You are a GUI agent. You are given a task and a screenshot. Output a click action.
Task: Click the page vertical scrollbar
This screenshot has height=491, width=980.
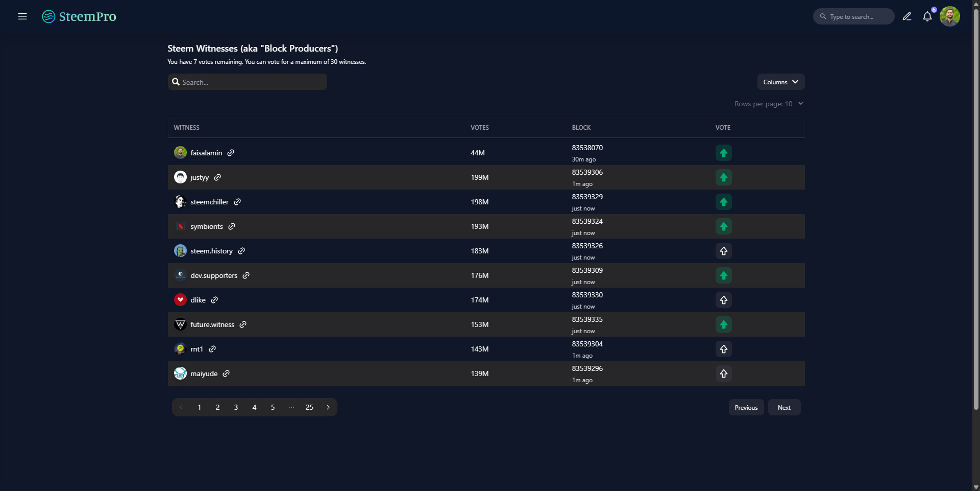(976, 209)
